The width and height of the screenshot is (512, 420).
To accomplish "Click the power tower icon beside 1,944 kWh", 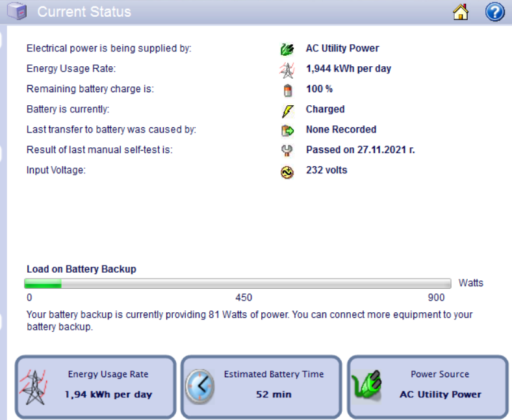I will click(x=287, y=70).
